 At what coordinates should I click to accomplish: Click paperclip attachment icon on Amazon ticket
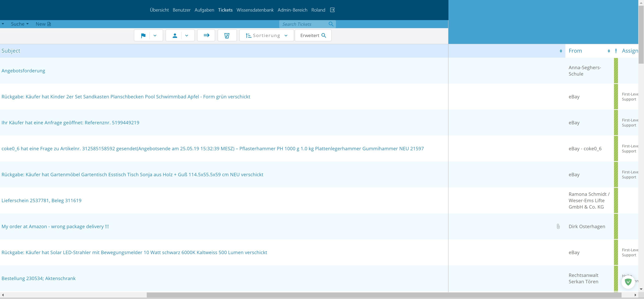coord(558,226)
